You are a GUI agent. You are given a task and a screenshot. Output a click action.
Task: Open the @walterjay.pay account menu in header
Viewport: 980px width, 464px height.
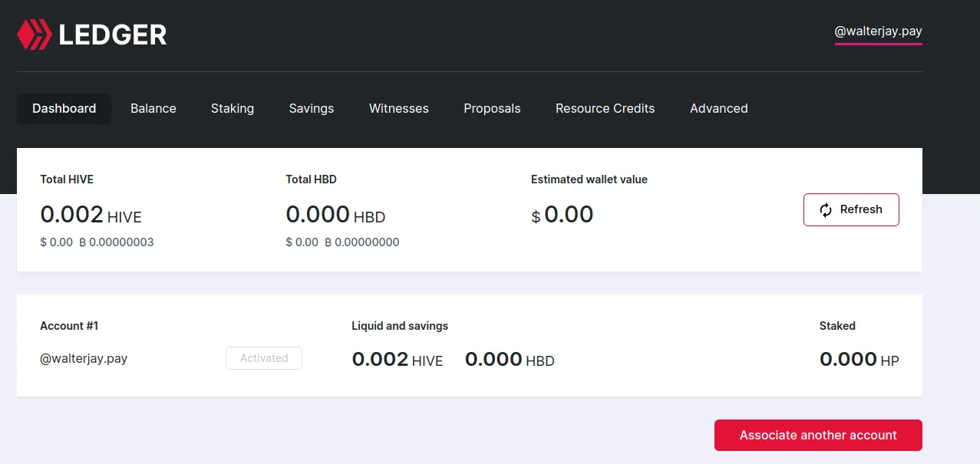[x=879, y=32]
